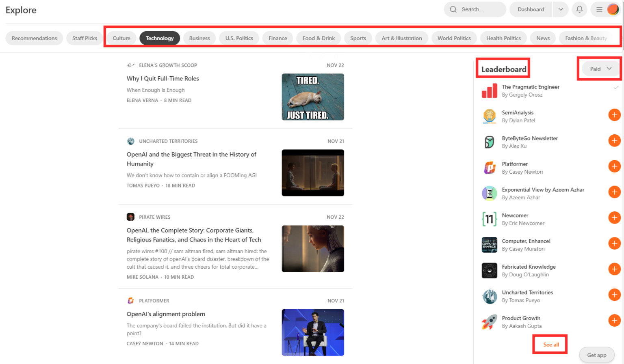Image resolution: width=624 pixels, height=364 pixels.
Task: Toggle the plus button for Fabricated Knowledge
Action: point(614,269)
